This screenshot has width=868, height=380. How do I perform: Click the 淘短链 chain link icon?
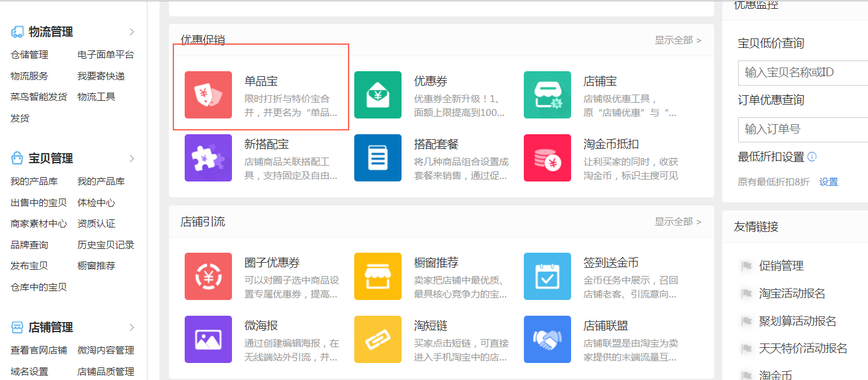pyautogui.click(x=378, y=339)
